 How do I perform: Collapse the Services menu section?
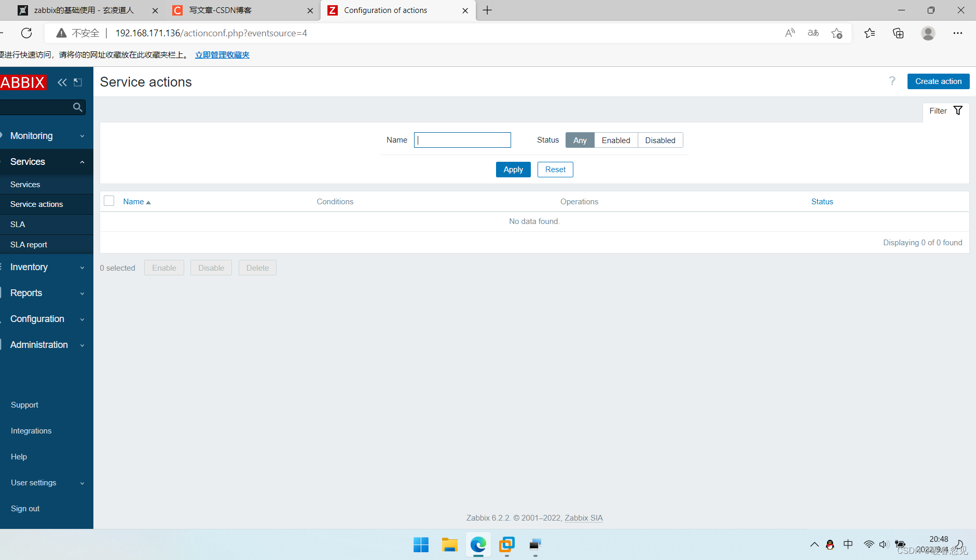click(x=47, y=162)
